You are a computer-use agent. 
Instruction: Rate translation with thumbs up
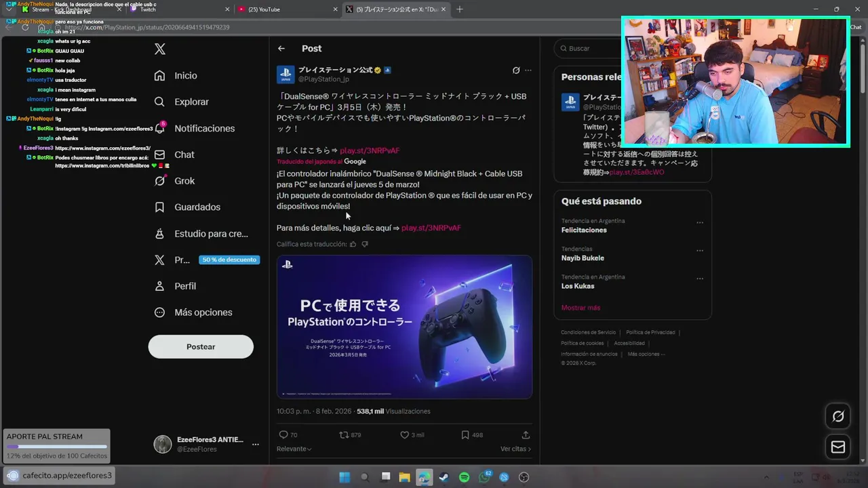353,244
